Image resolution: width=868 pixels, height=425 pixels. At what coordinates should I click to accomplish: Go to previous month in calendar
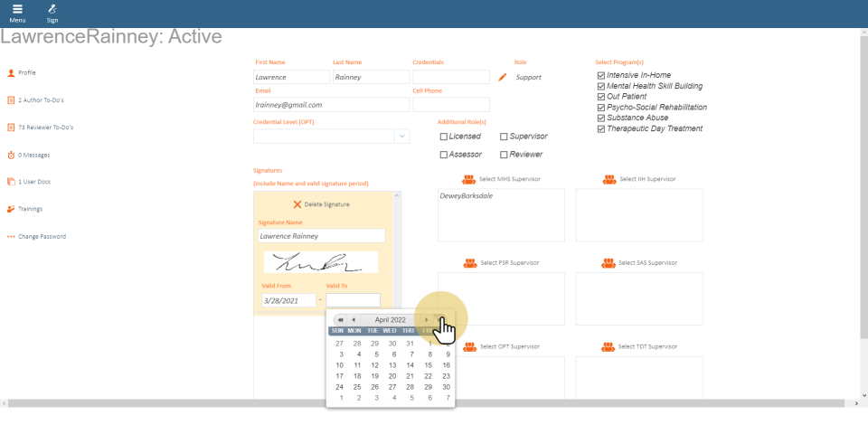click(x=354, y=320)
